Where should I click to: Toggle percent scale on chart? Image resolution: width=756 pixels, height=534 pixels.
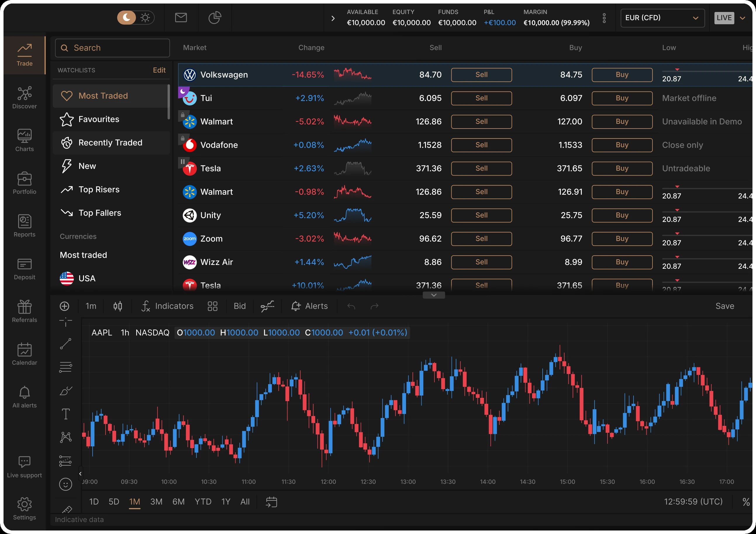(746, 502)
